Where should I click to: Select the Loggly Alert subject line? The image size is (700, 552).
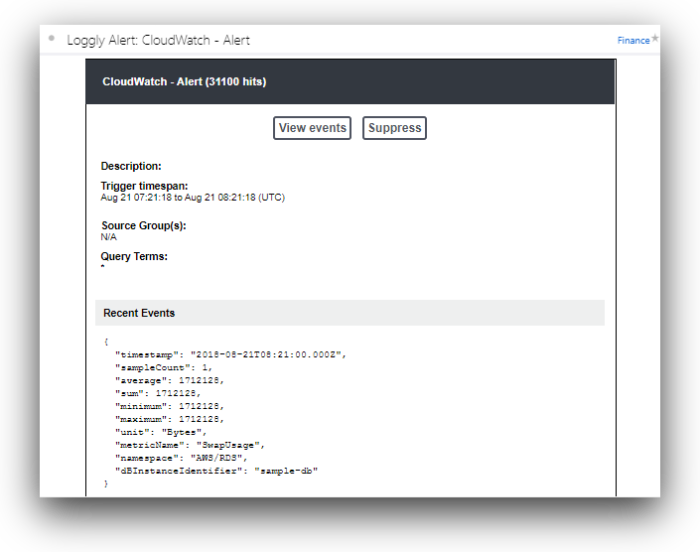[158, 41]
